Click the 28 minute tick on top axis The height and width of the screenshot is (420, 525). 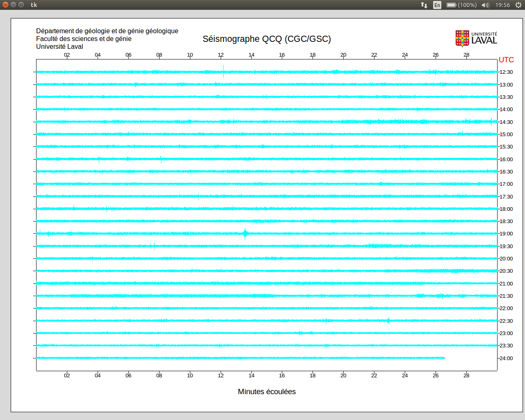click(466, 55)
